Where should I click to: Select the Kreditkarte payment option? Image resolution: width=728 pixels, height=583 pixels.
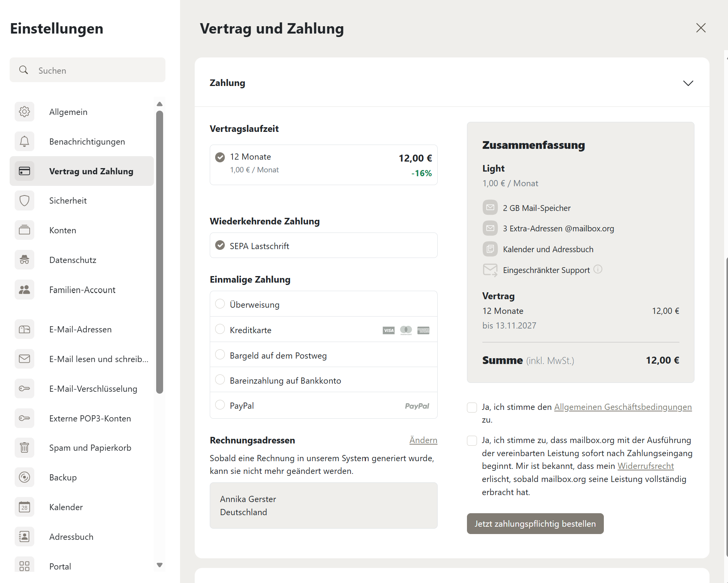coord(220,329)
